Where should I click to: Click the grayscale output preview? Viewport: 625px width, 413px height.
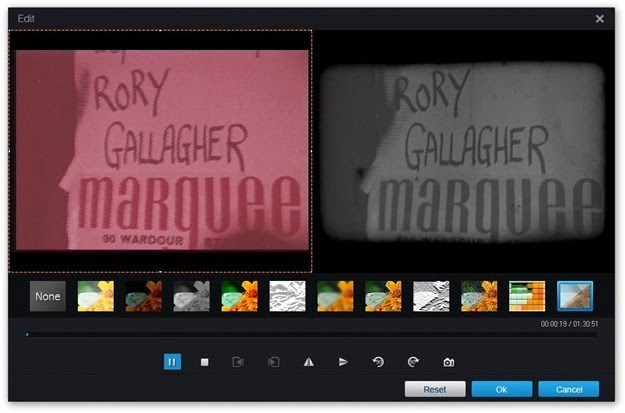(x=462, y=151)
